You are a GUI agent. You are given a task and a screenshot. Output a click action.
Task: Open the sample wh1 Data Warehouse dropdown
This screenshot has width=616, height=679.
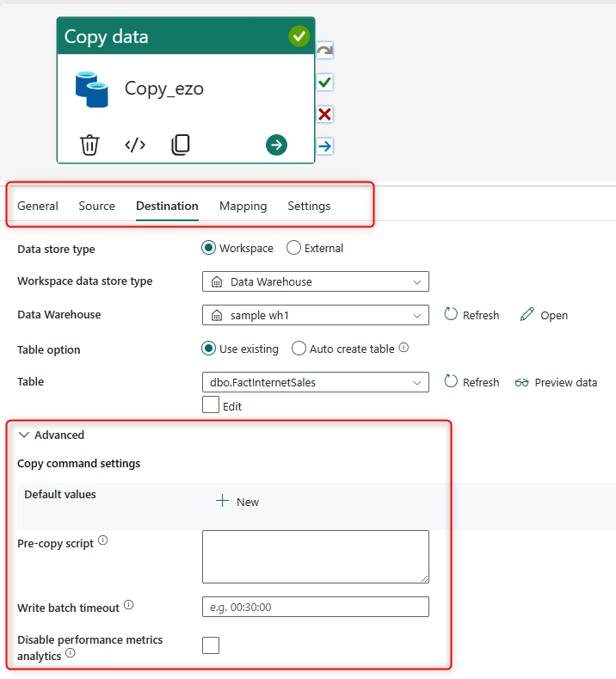tap(315, 315)
